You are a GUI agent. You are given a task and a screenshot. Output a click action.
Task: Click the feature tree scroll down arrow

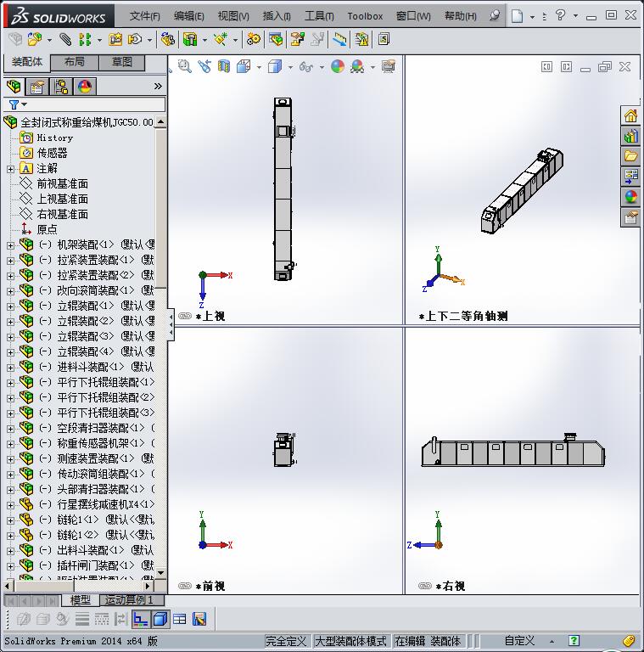coord(161,573)
